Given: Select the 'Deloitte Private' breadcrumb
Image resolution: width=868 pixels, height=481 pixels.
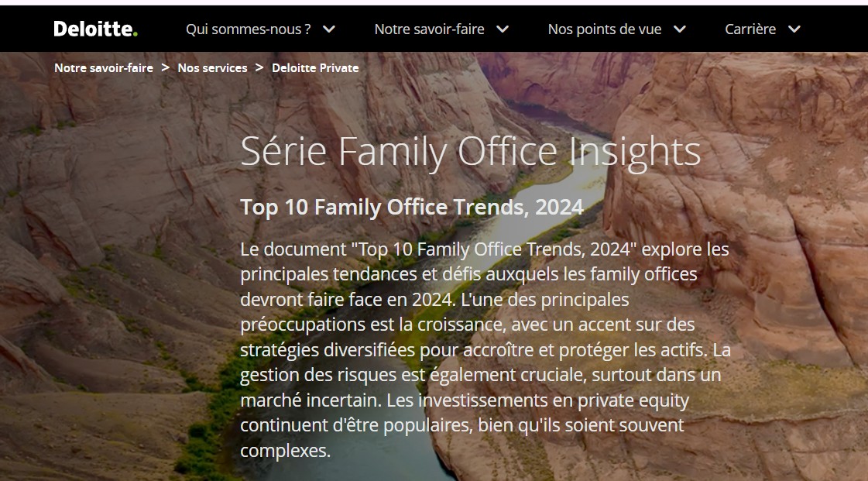Looking at the screenshot, I should tap(315, 68).
